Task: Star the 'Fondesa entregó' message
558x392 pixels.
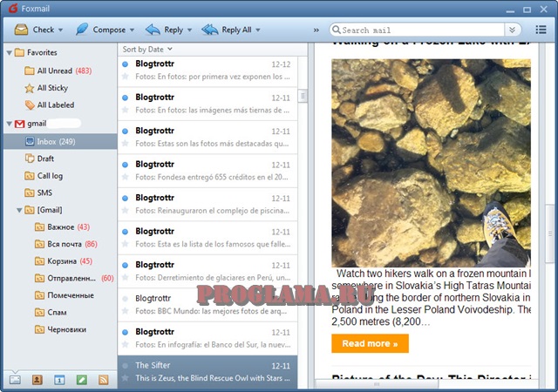Action: 125,177
